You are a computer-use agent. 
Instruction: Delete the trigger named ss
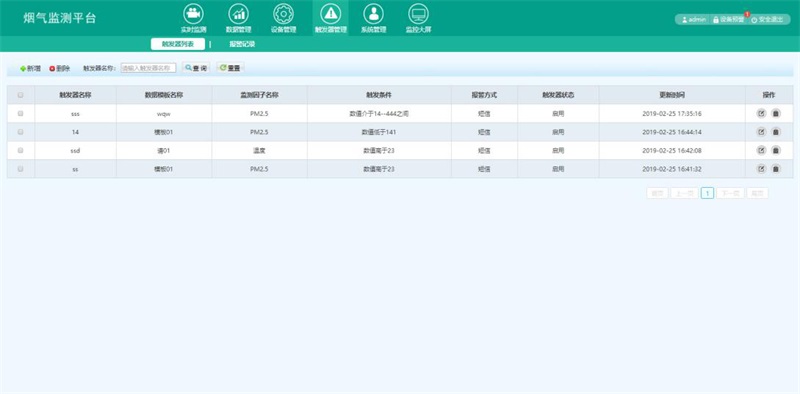click(x=776, y=169)
